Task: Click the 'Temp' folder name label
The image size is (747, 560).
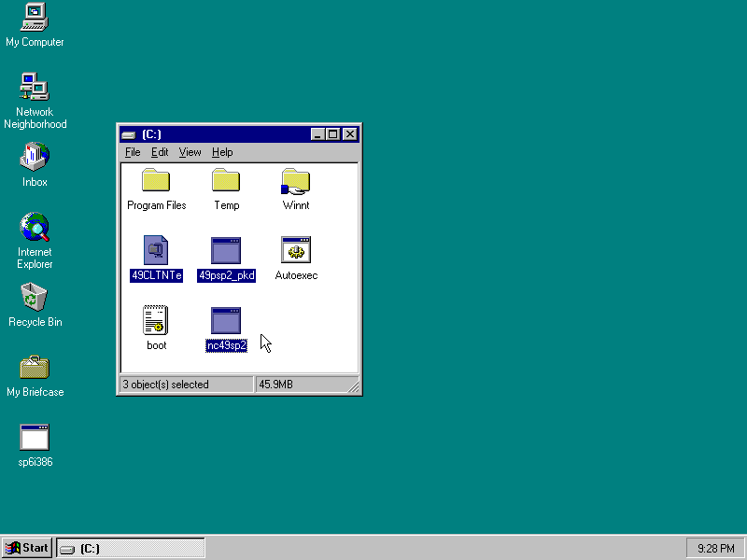Action: [x=226, y=205]
